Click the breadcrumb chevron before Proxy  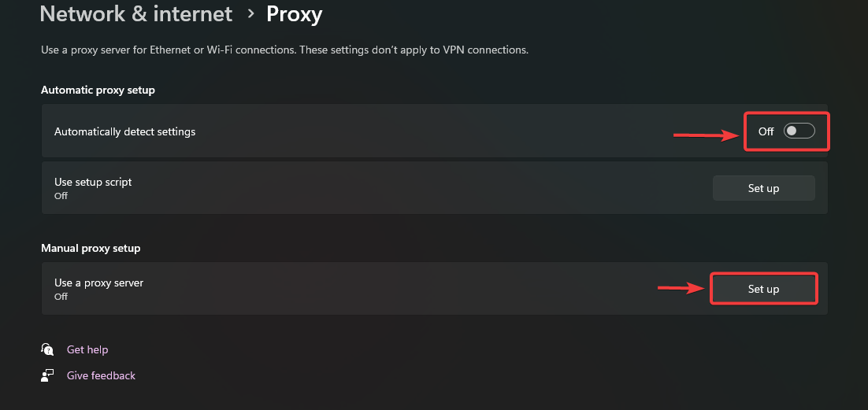tap(250, 13)
